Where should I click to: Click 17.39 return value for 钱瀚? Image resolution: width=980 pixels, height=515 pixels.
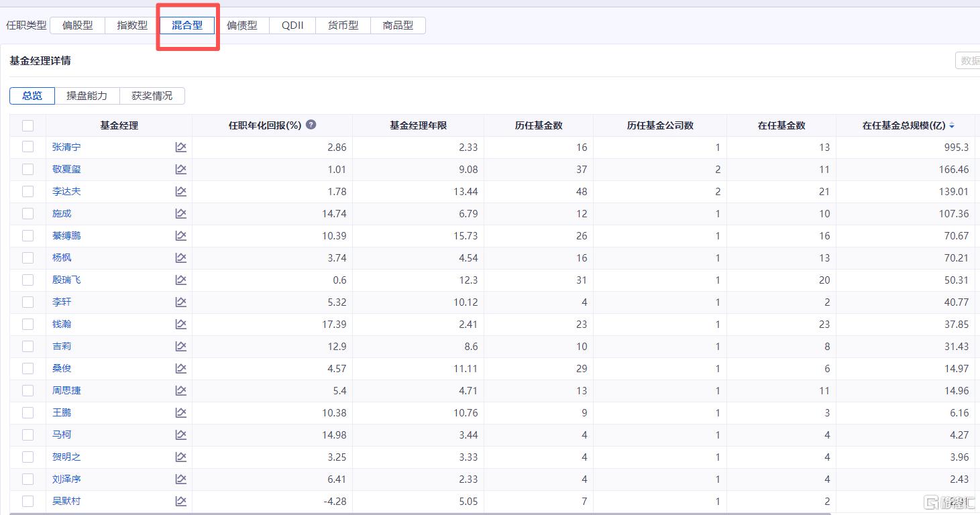click(x=334, y=324)
